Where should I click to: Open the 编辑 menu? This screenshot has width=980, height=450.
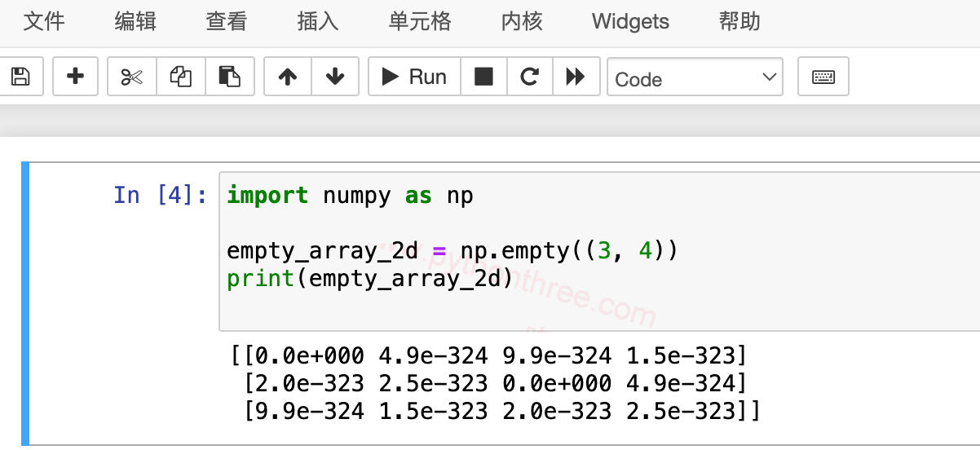[x=135, y=21]
